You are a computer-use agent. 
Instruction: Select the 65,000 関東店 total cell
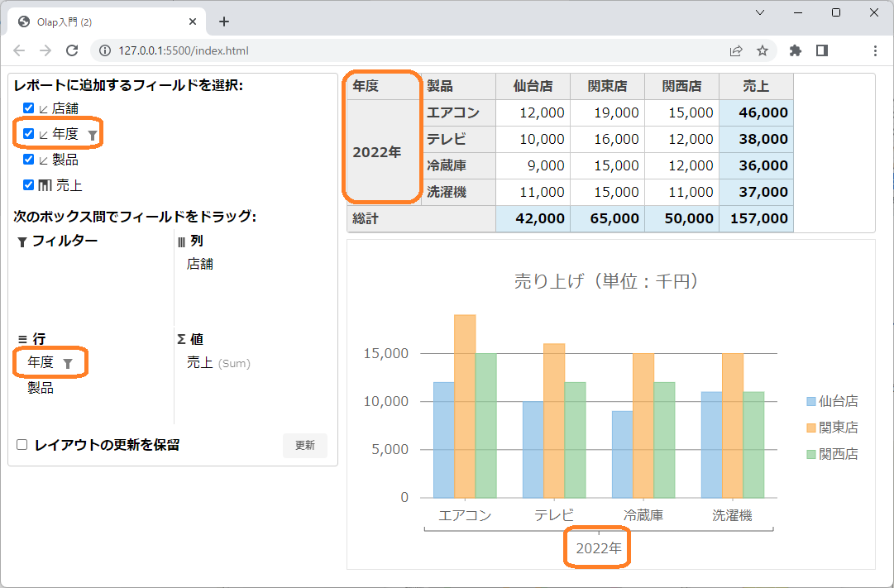click(x=607, y=219)
